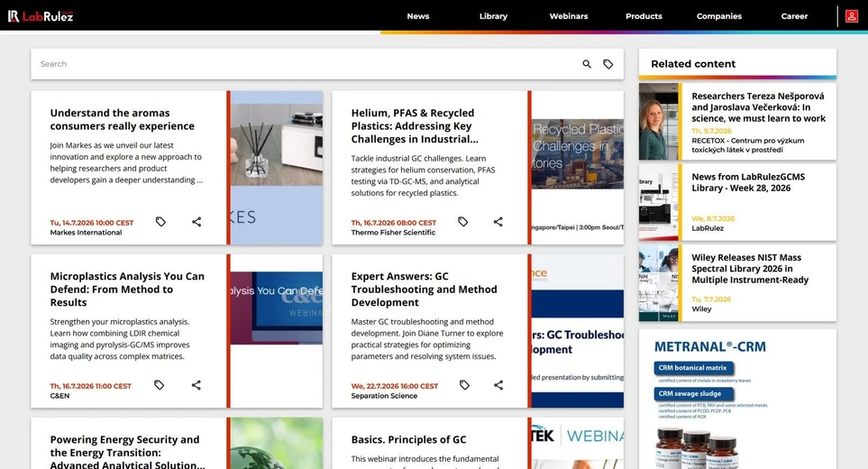Open 'Expert Answers: GC Troubleshooting' title

pyautogui.click(x=424, y=289)
